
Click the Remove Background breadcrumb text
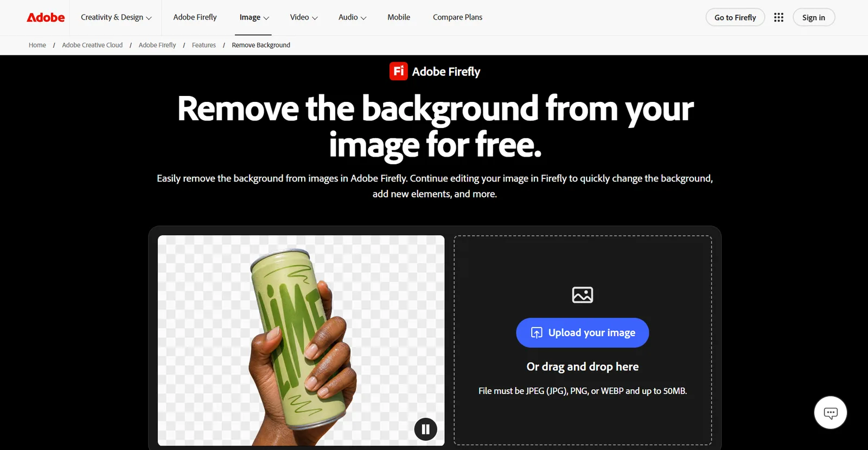click(261, 45)
